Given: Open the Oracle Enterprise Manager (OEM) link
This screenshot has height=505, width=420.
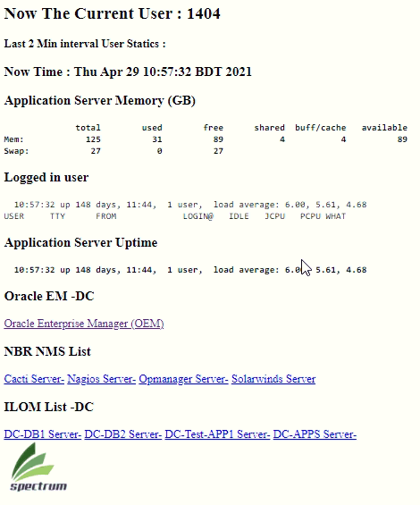Looking at the screenshot, I should (x=84, y=324).
